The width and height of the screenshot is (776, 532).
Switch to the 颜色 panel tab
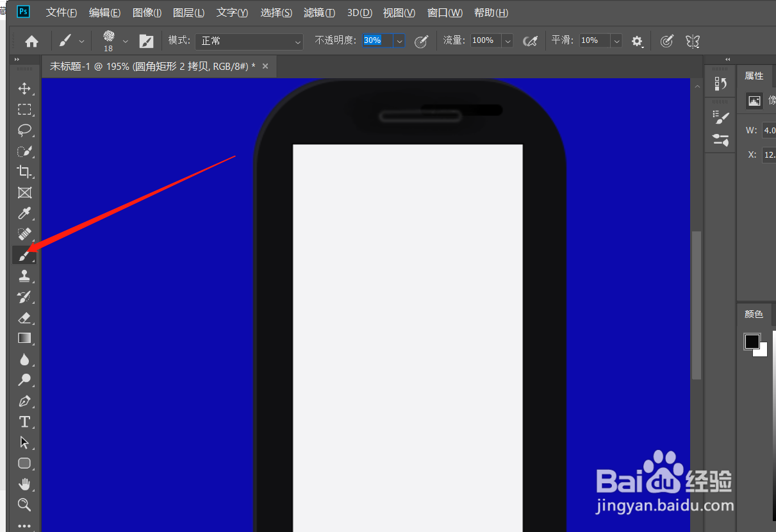754,314
